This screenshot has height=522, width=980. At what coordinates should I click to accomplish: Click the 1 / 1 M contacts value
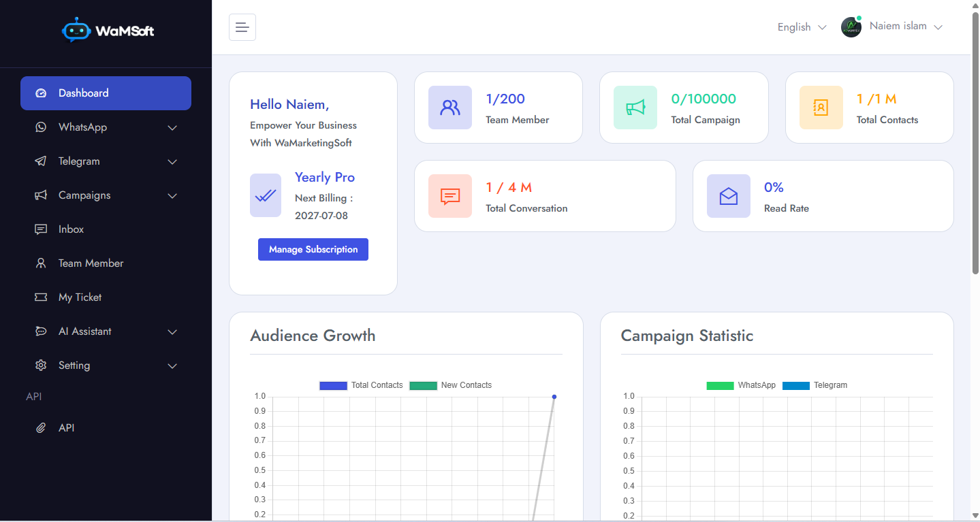pos(876,99)
